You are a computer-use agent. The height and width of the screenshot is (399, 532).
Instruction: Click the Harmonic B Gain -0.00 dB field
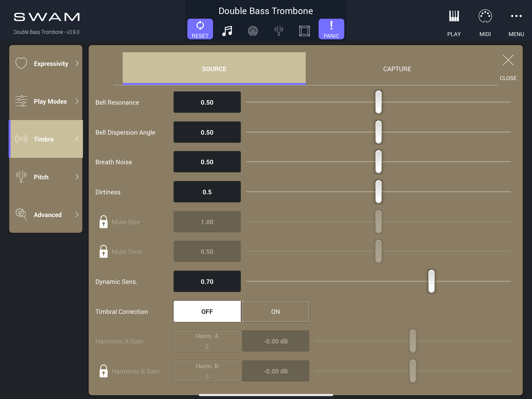coord(276,371)
